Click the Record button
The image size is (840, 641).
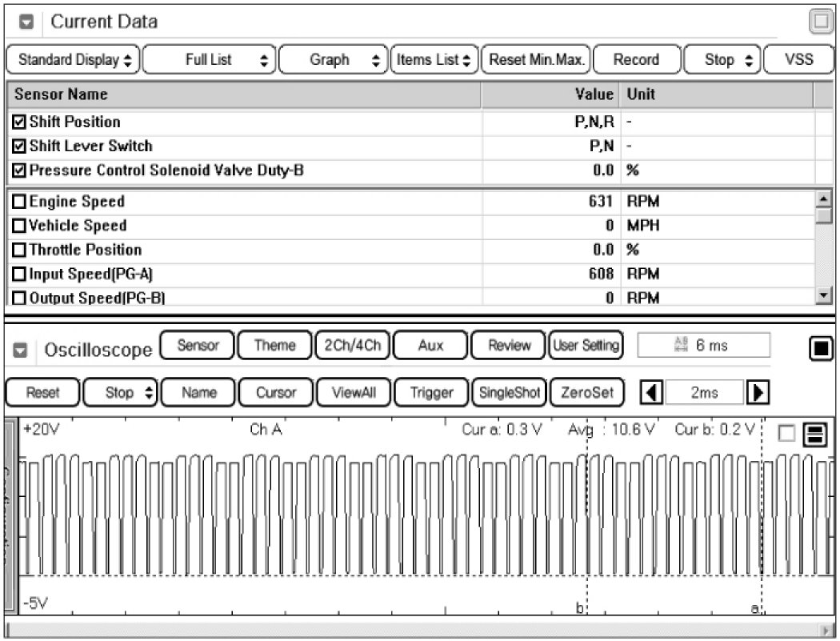coord(636,60)
